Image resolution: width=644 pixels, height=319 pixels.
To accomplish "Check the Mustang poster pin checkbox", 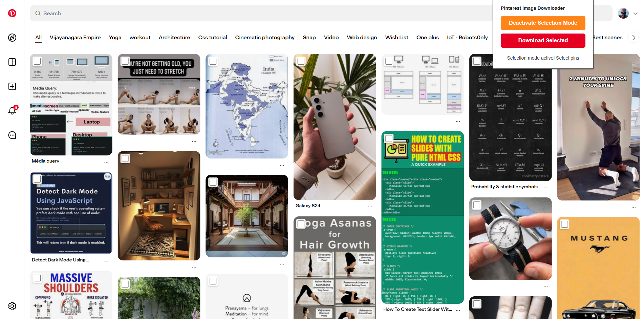I will coord(564,224).
